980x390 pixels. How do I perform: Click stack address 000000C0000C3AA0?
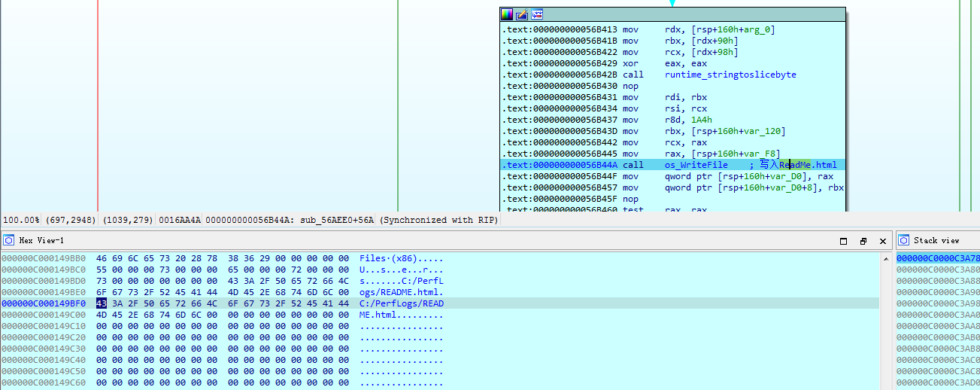(938, 314)
